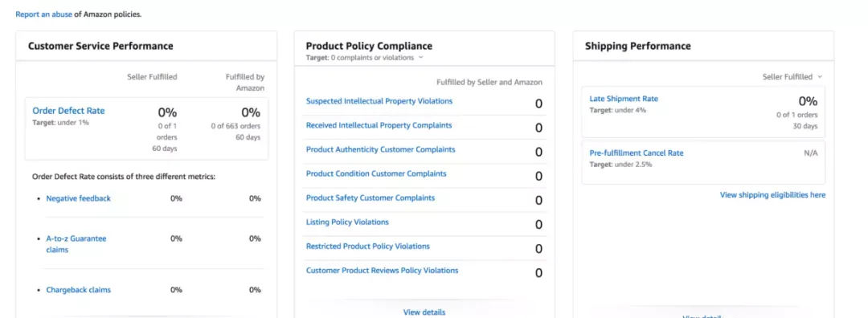Click the '0 of 663 orders' text
Image resolution: width=868 pixels, height=318 pixels.
coord(235,126)
